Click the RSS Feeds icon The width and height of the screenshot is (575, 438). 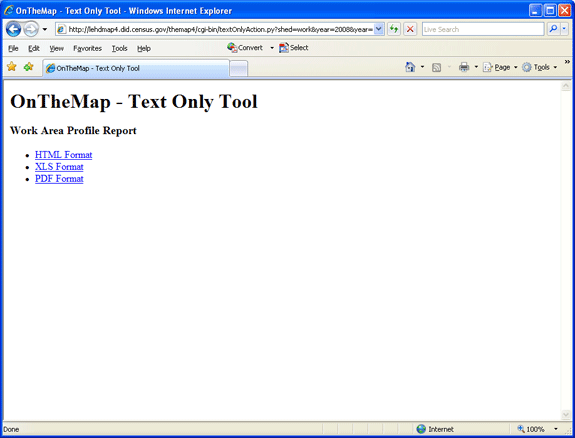coord(436,67)
